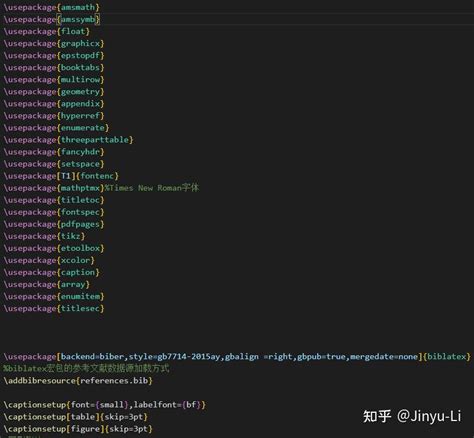Click the threeparttable package name
474x438 pixels.
click(x=95, y=140)
